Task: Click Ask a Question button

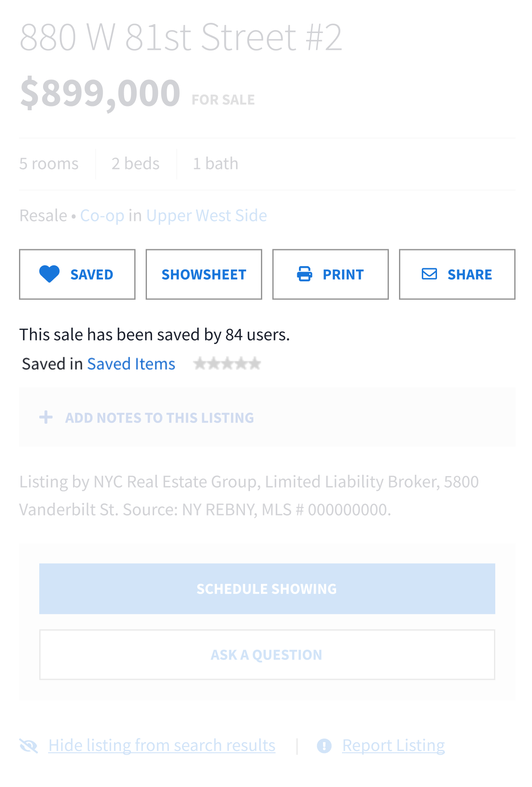Action: (267, 655)
